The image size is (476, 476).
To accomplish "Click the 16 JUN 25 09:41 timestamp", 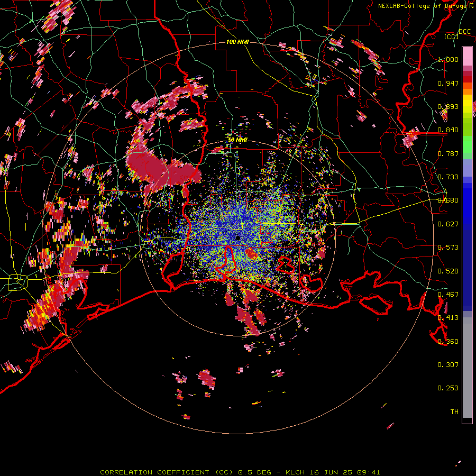I will tap(345, 472).
